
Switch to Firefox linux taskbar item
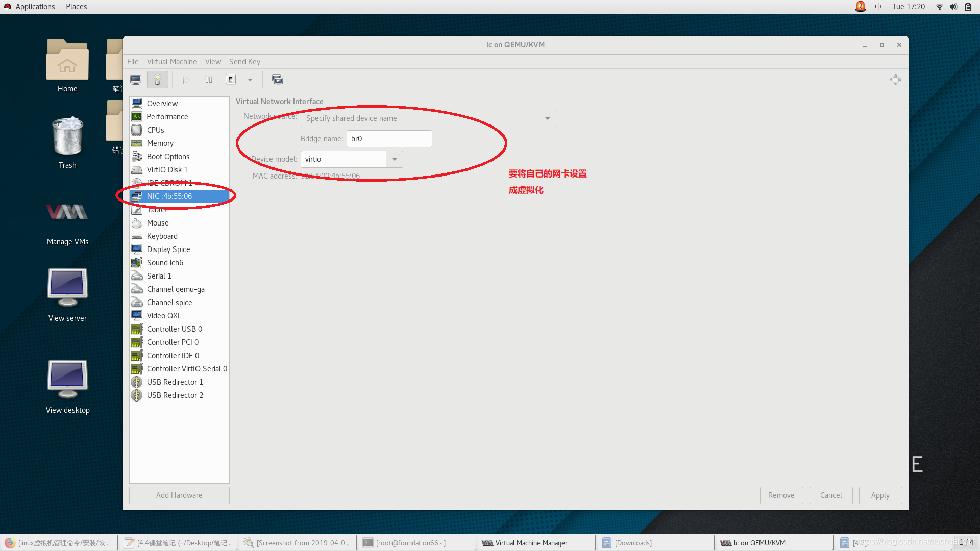(x=59, y=543)
